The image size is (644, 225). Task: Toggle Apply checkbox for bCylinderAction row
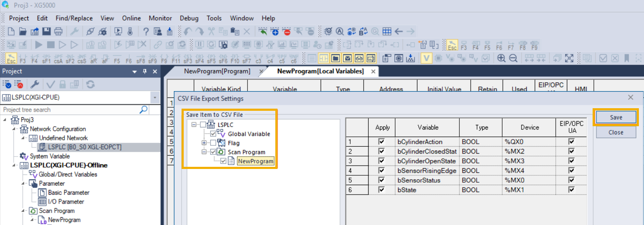point(382,142)
